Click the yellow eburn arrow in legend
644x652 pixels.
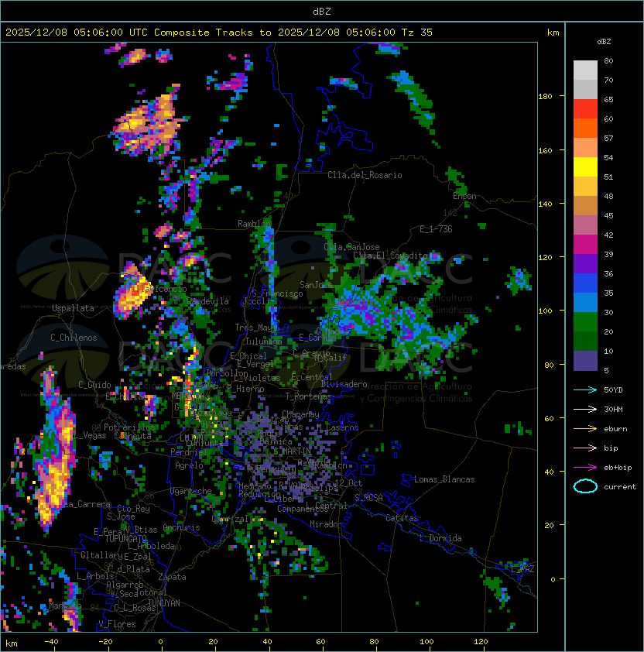pyautogui.click(x=585, y=429)
